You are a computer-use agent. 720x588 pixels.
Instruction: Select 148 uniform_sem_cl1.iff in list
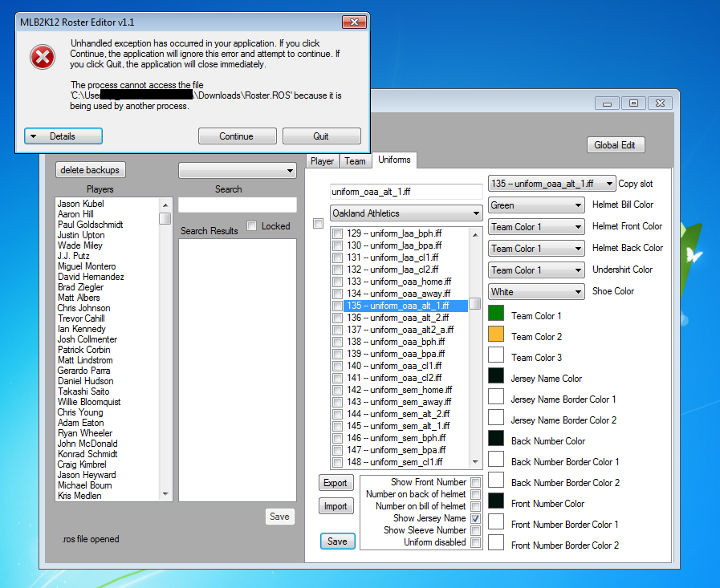(x=405, y=462)
